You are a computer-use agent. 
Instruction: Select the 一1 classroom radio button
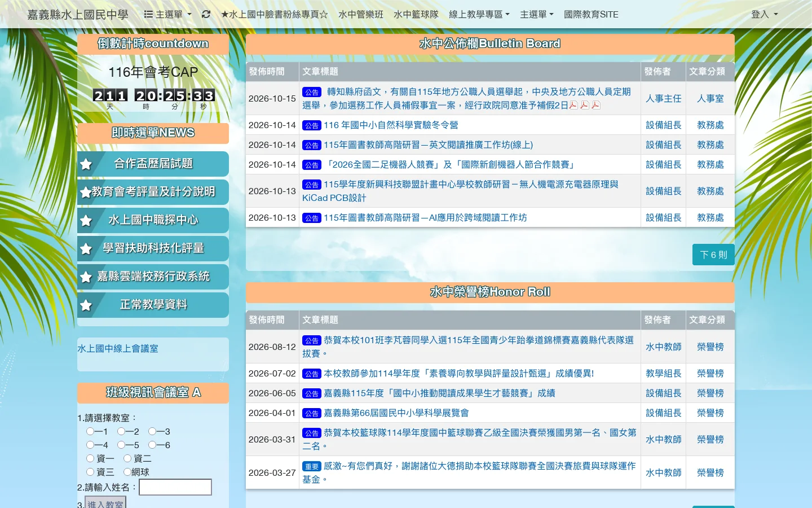pyautogui.click(x=90, y=431)
